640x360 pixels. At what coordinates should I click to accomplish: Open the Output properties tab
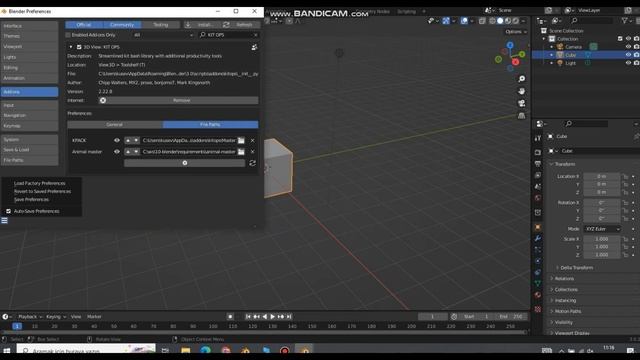coord(538,164)
